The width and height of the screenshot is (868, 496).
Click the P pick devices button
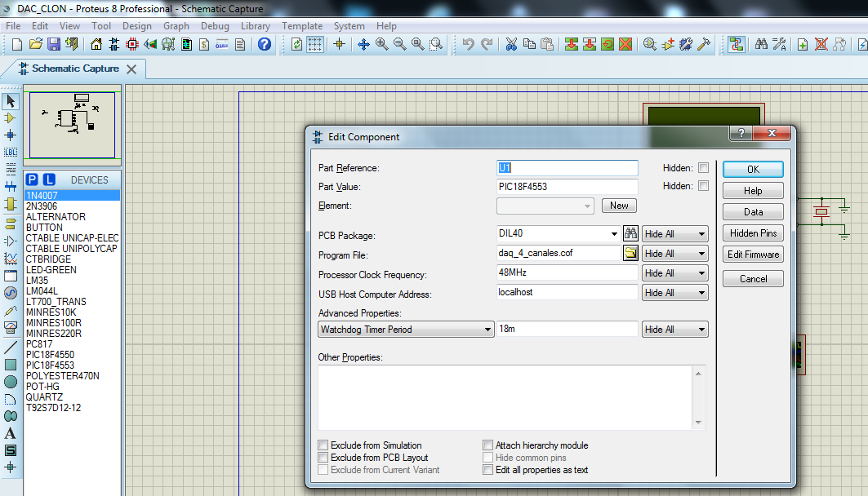pyautogui.click(x=32, y=179)
